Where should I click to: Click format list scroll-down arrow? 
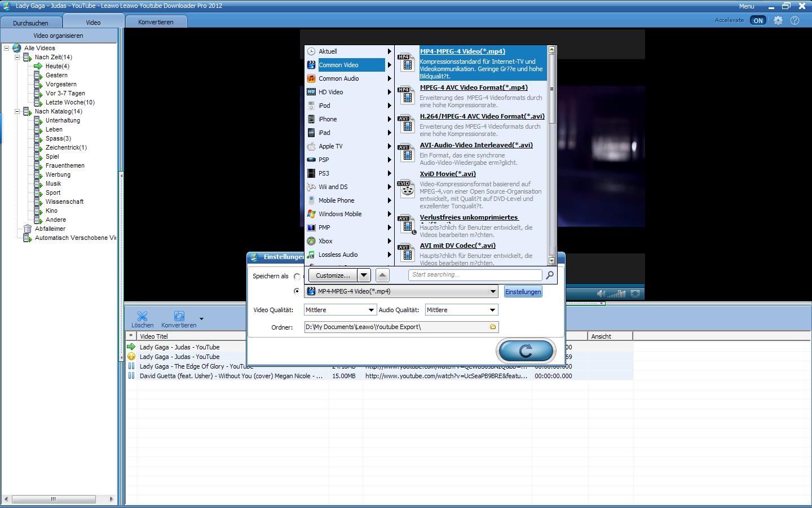551,261
